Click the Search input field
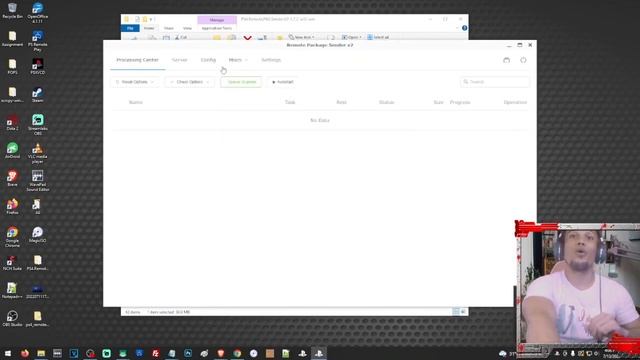The image size is (640, 360). click(495, 82)
